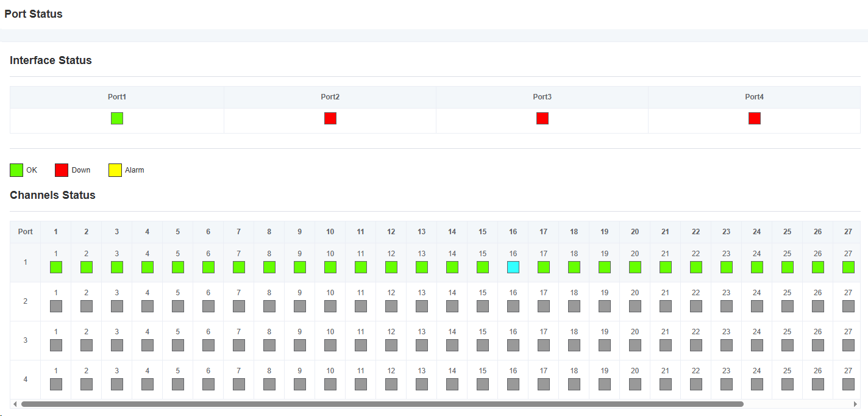
Task: Click Port4 red interface status indicator
Action: click(x=755, y=118)
